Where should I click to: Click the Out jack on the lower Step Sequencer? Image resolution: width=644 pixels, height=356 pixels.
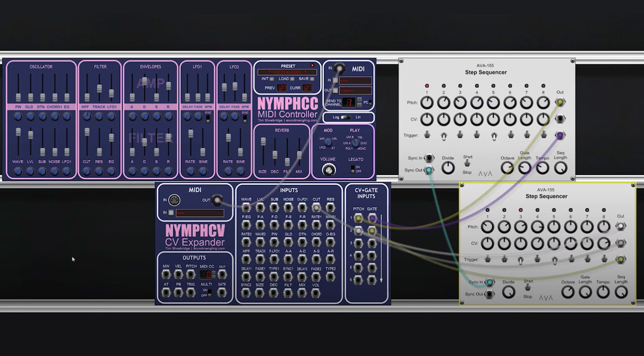(620, 225)
